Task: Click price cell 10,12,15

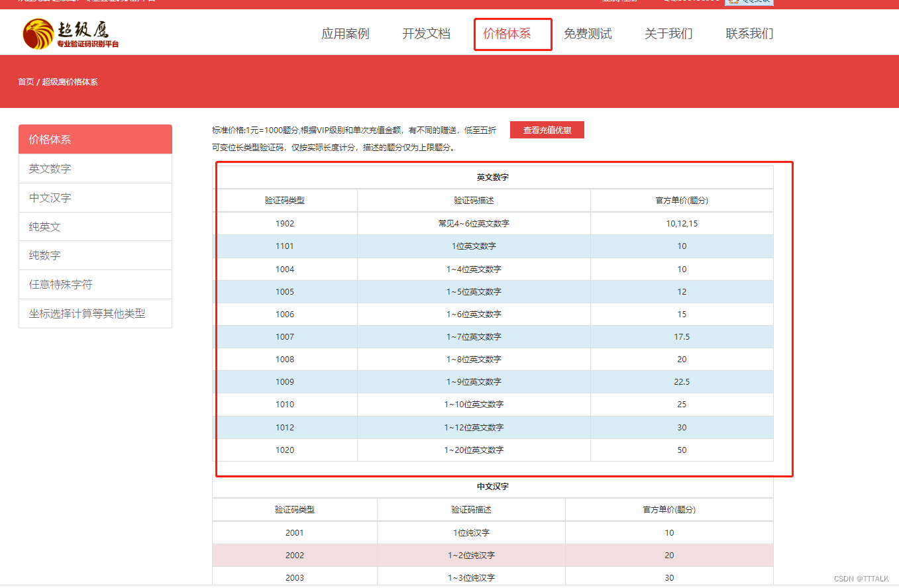Action: [682, 224]
